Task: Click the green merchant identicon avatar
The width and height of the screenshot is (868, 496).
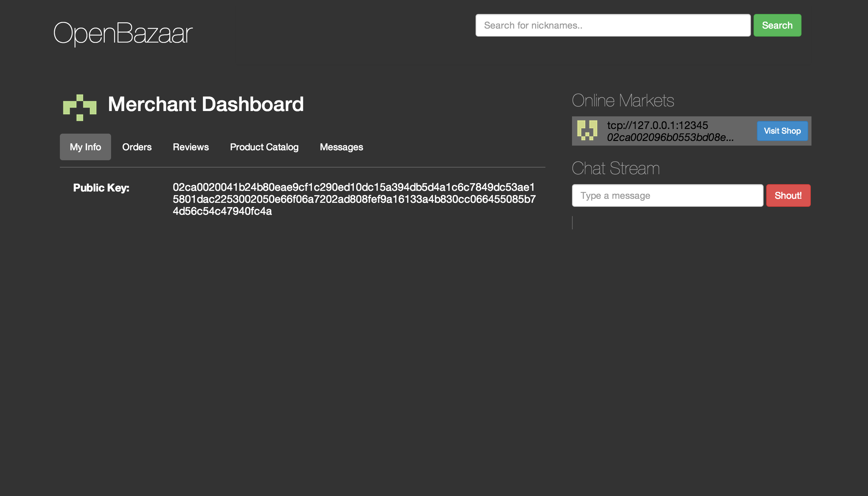Action: tap(80, 107)
